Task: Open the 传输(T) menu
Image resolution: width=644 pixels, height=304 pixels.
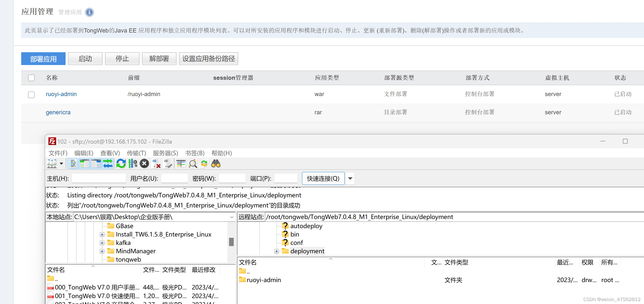Action: pyautogui.click(x=136, y=153)
